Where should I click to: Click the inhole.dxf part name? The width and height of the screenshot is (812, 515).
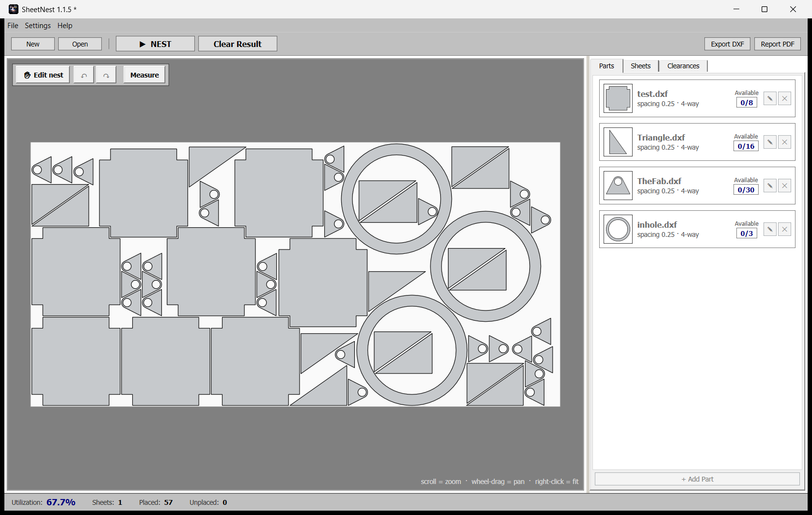657,225
